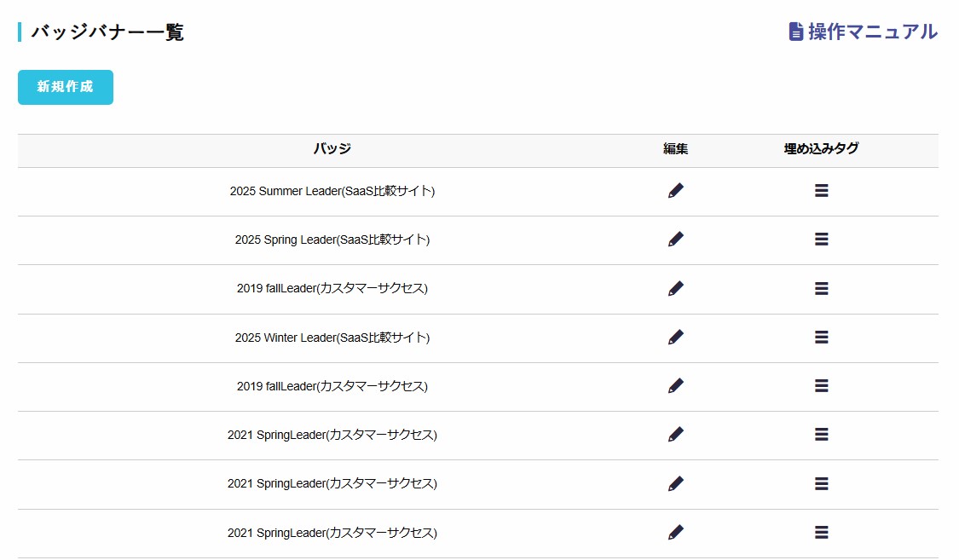Edit the 2025 Spring Leader(SaaS比較サイト) badge
959x560 pixels.
coord(675,239)
